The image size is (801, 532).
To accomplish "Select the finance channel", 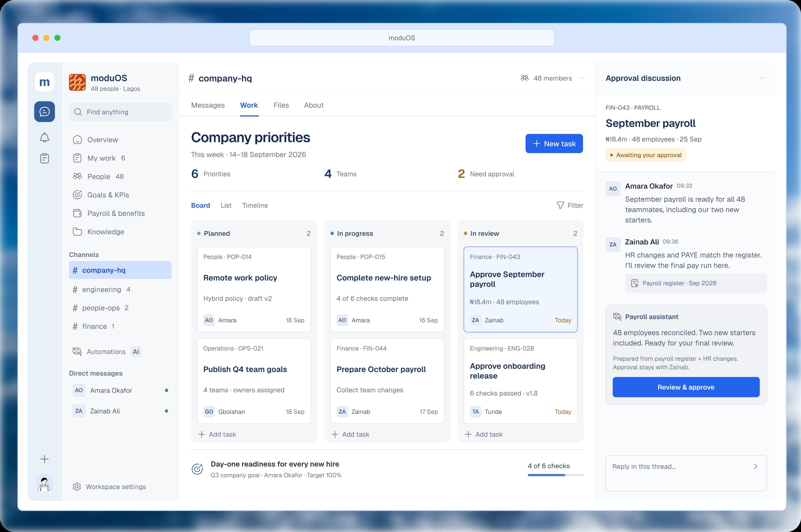I will [x=120, y=326].
